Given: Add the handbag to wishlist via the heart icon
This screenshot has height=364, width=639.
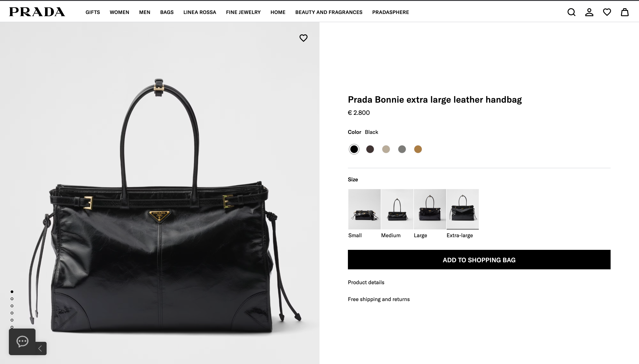Looking at the screenshot, I should click(x=303, y=38).
